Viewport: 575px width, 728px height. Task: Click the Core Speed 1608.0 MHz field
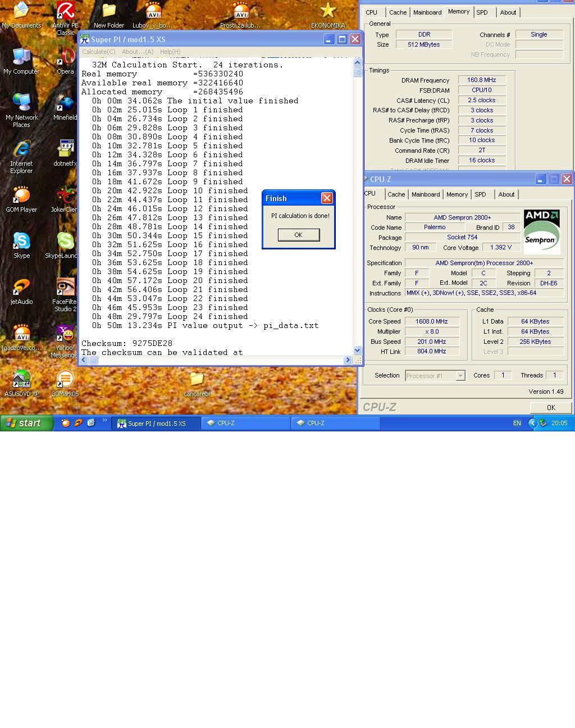(431, 321)
